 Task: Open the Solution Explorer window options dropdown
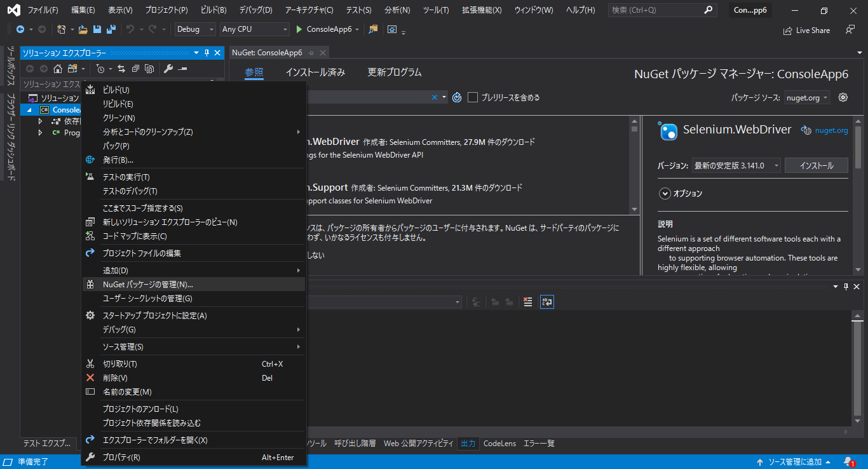[196, 53]
